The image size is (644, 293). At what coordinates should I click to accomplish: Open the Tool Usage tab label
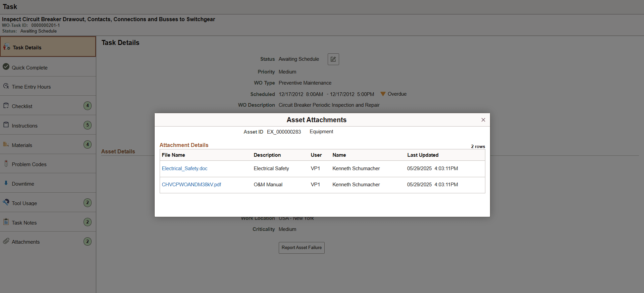(x=24, y=203)
